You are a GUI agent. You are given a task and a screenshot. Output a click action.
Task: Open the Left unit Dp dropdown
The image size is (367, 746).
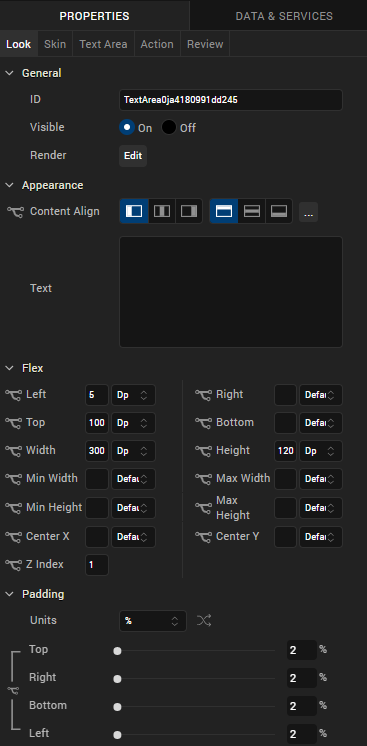click(x=133, y=395)
